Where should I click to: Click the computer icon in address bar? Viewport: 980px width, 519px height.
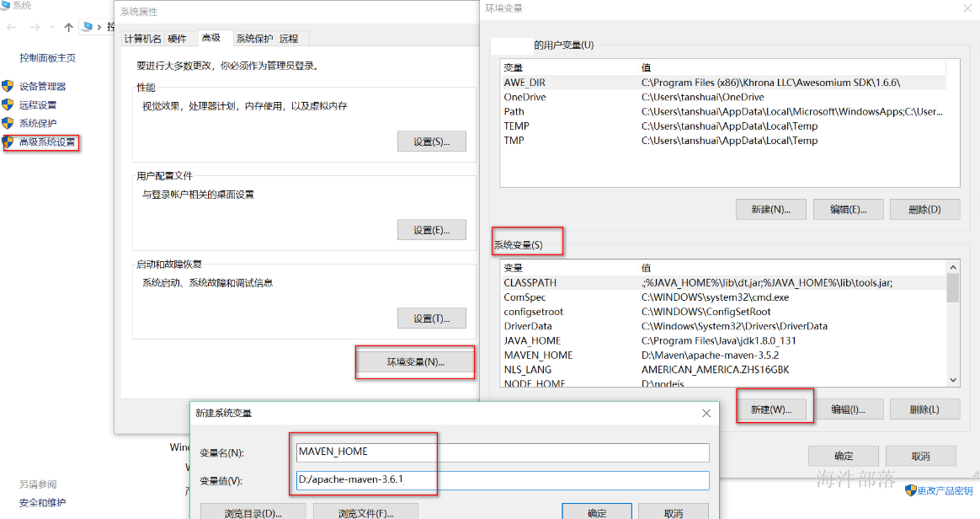88,27
